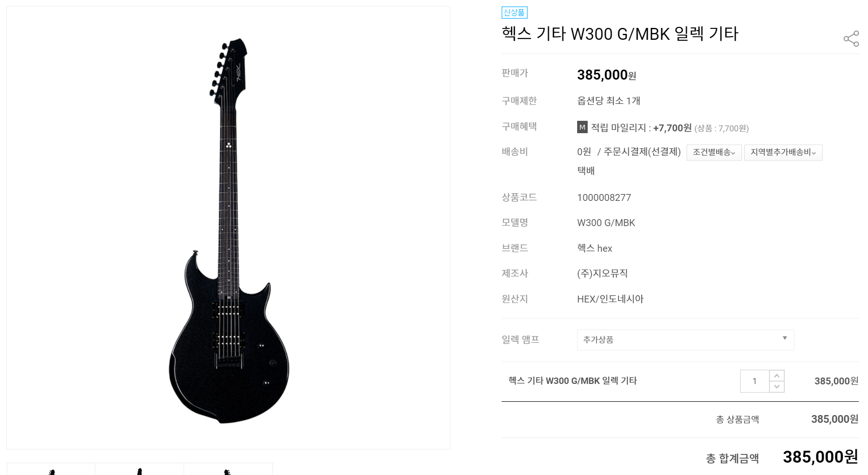Click the 신상품 new product badge
Viewport: 868px width, 475px height.
[x=514, y=12]
